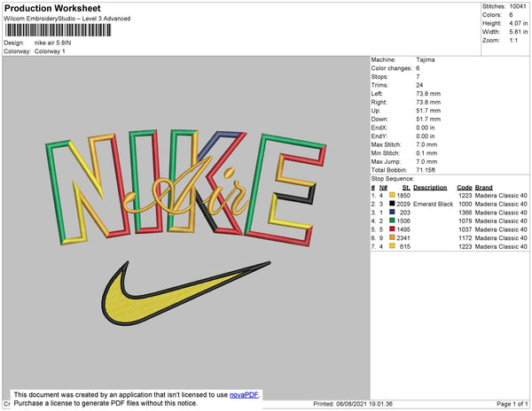The width and height of the screenshot is (532, 411).
Task: Click the green swatch beside stitch count 1506
Action: 392,221
